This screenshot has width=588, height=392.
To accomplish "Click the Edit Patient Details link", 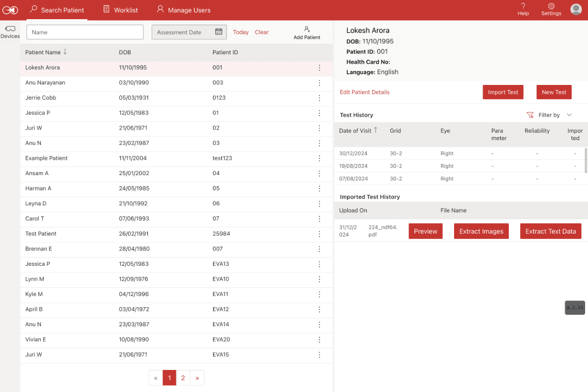I will [364, 92].
